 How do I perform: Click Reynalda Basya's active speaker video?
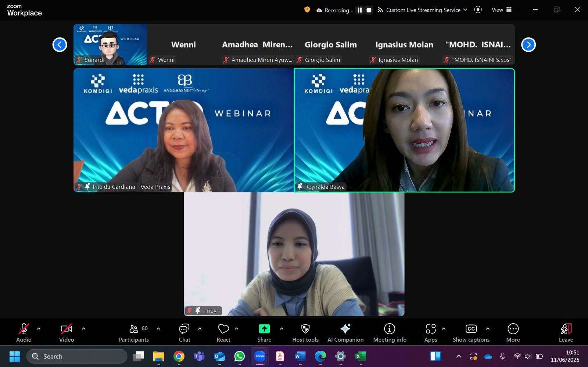(x=404, y=130)
